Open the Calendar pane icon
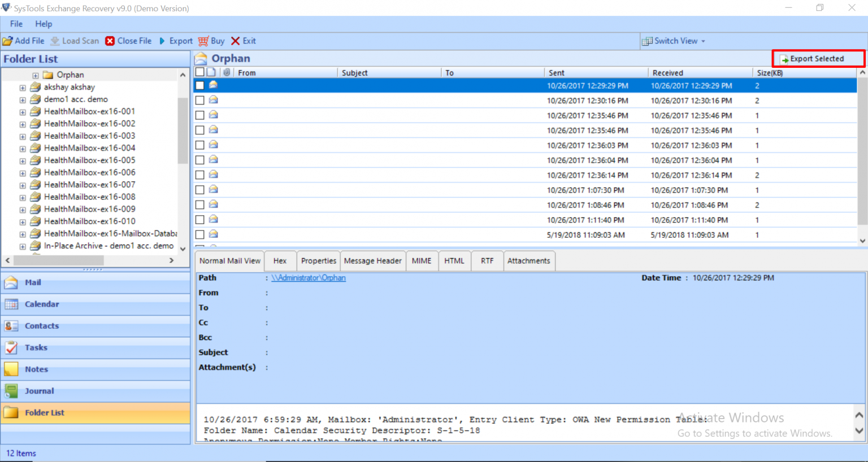The width and height of the screenshot is (868, 462). [11, 304]
